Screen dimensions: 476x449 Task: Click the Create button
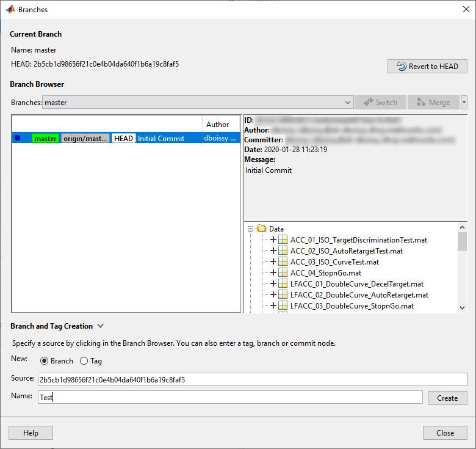coord(447,398)
